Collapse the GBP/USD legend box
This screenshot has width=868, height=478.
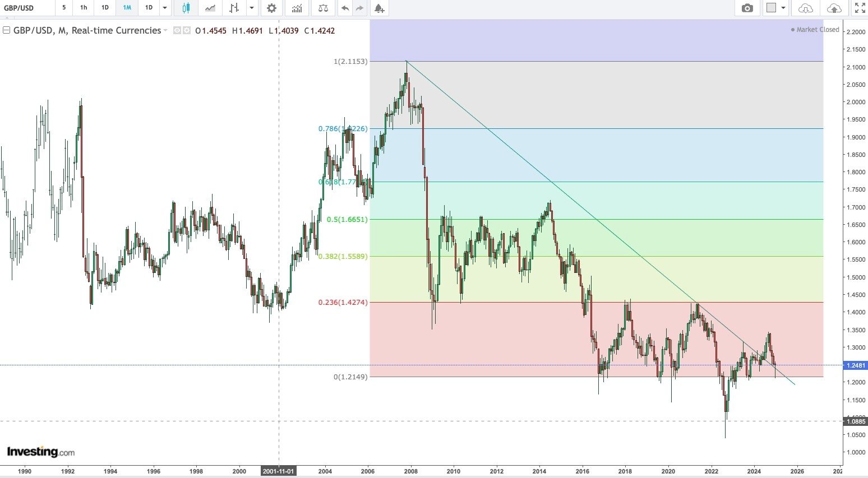pyautogui.click(x=7, y=31)
